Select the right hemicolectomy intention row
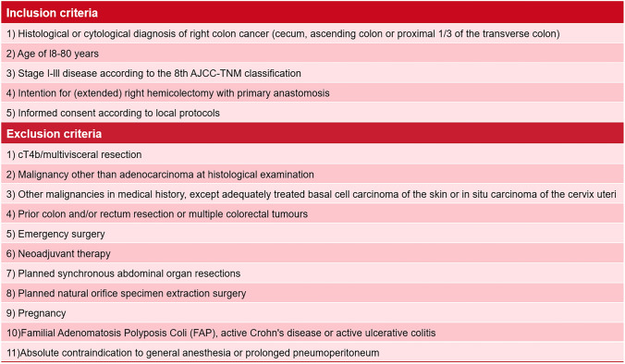This screenshot has height=364, width=625. [312, 93]
